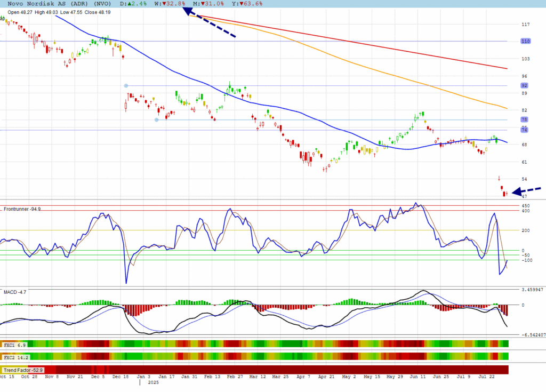
Task: Select the May 2 date on the time axis
Action: click(x=349, y=377)
